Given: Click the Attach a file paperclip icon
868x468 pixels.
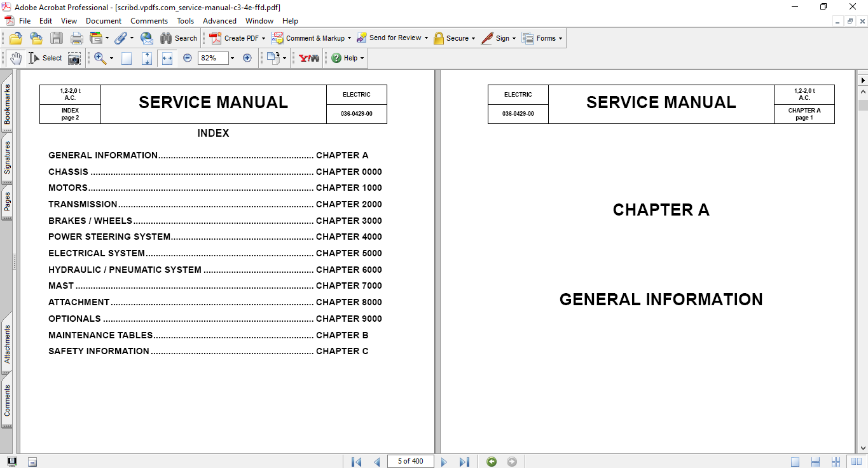Looking at the screenshot, I should pyautogui.click(x=121, y=38).
